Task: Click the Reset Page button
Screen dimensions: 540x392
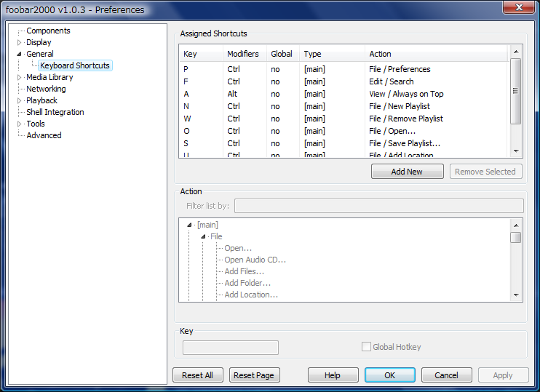Action: [x=254, y=375]
